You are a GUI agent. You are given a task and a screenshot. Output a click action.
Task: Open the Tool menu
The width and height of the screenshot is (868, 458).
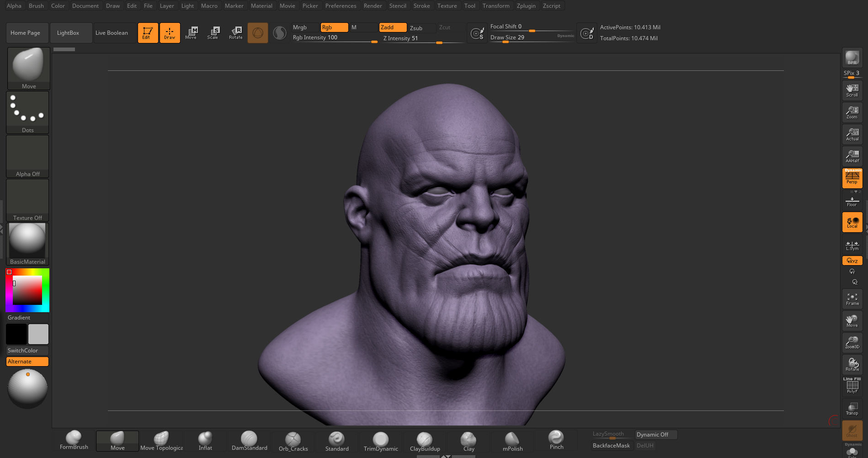click(469, 6)
